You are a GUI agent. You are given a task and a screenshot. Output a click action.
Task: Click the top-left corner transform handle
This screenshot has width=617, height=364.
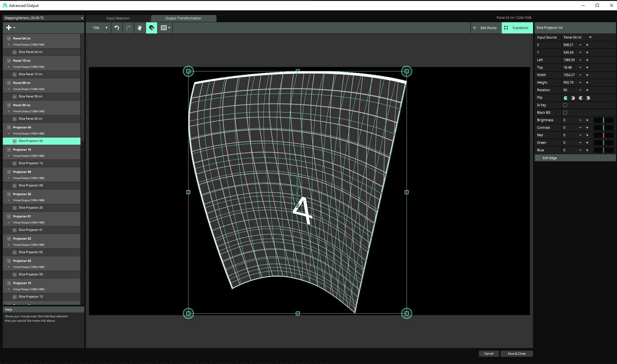click(188, 71)
